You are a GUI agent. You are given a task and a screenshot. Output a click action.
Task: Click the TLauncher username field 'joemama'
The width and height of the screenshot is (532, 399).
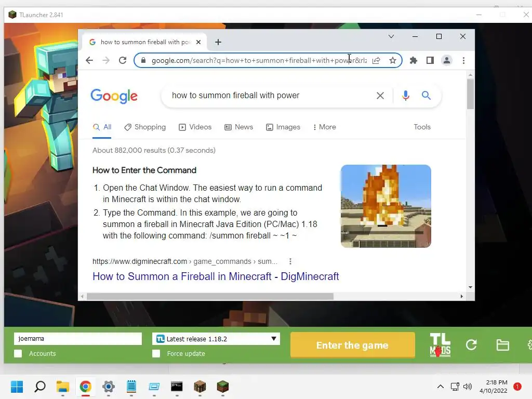(x=78, y=339)
